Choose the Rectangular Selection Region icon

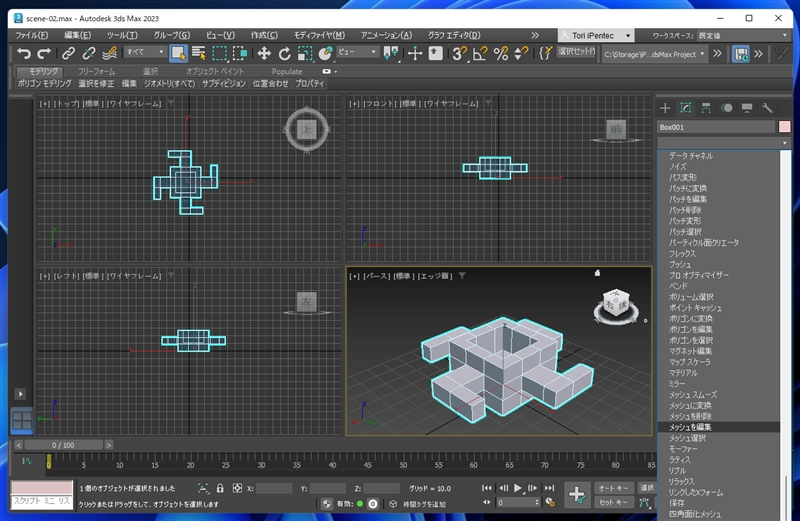tap(219, 53)
